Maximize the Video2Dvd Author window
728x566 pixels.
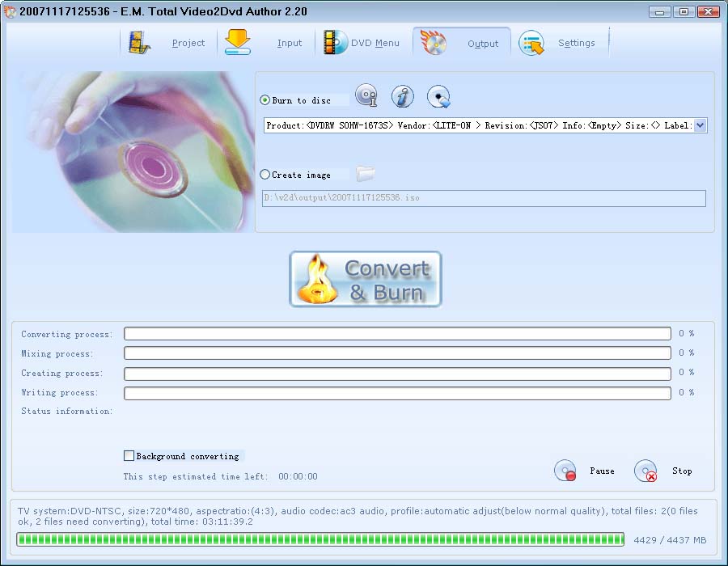point(684,11)
